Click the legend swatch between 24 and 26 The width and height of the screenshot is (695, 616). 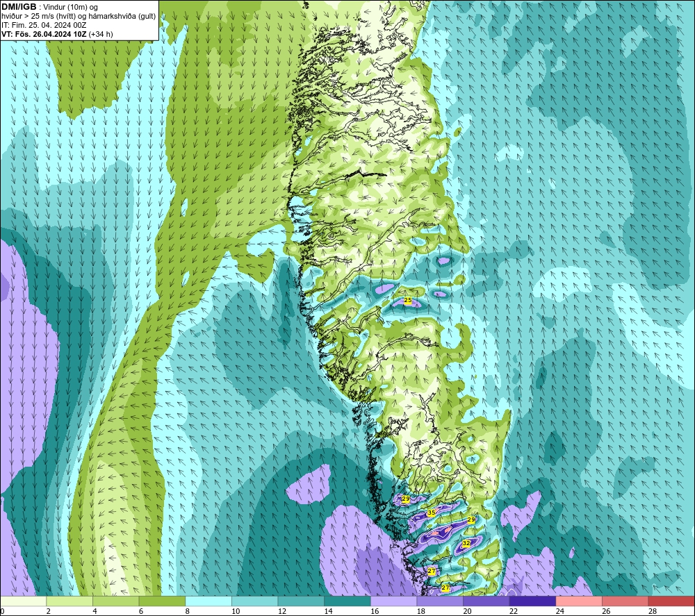579,601
